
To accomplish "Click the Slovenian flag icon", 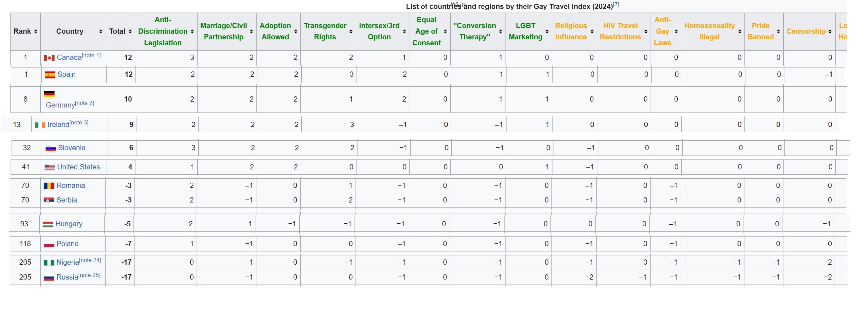I will 51,148.
